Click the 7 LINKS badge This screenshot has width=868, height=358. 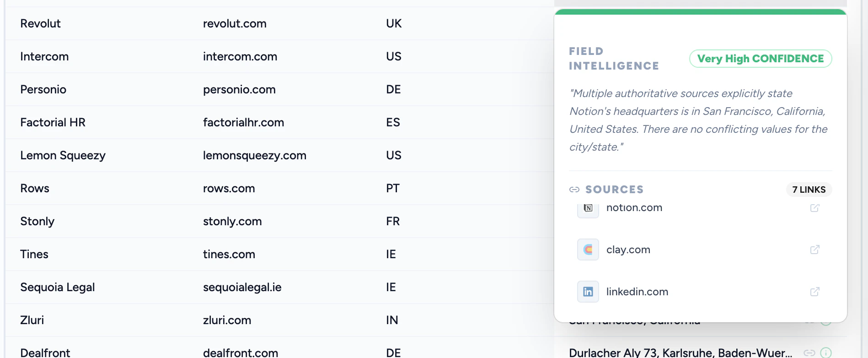[809, 189]
